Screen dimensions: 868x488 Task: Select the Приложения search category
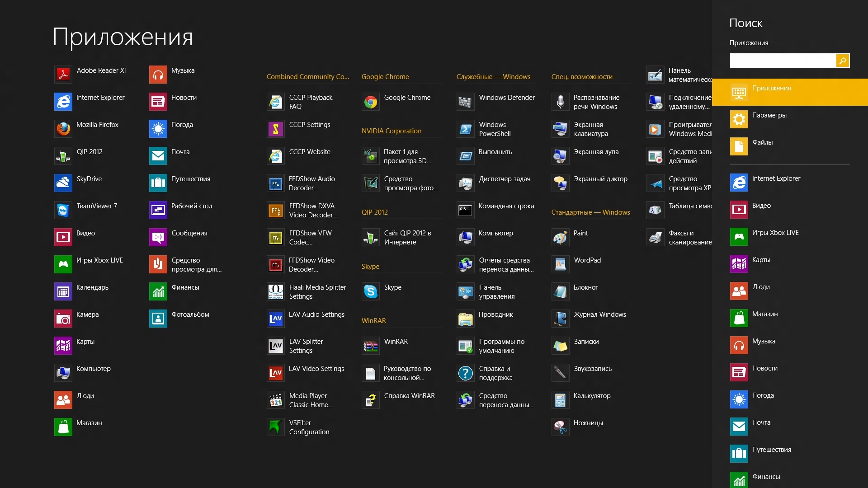coord(790,92)
